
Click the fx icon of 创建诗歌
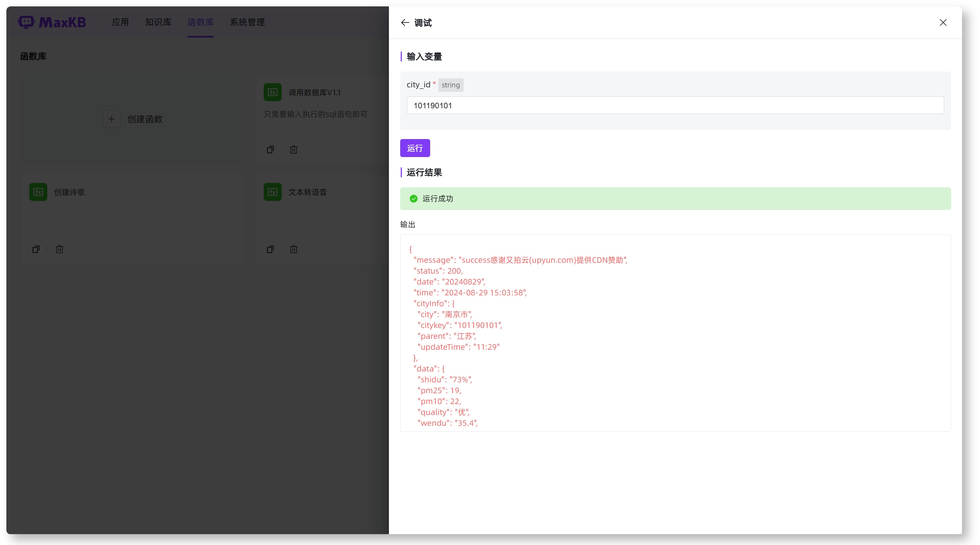(x=38, y=192)
